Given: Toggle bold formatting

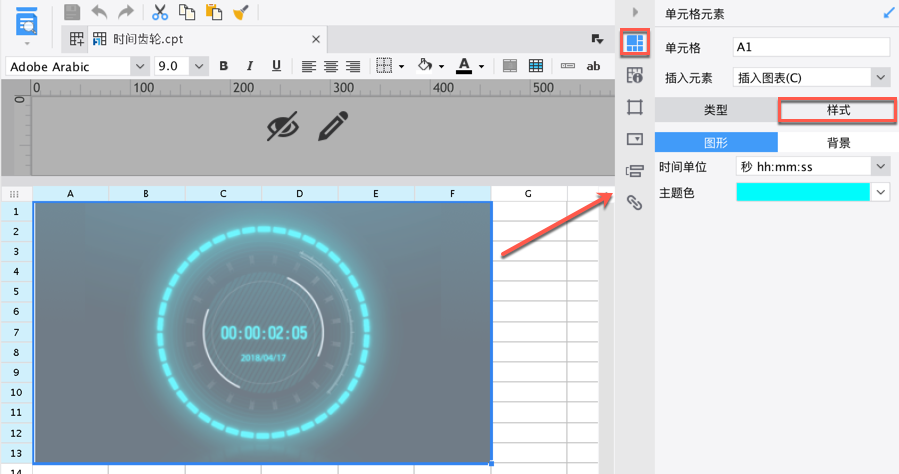Looking at the screenshot, I should pos(224,66).
